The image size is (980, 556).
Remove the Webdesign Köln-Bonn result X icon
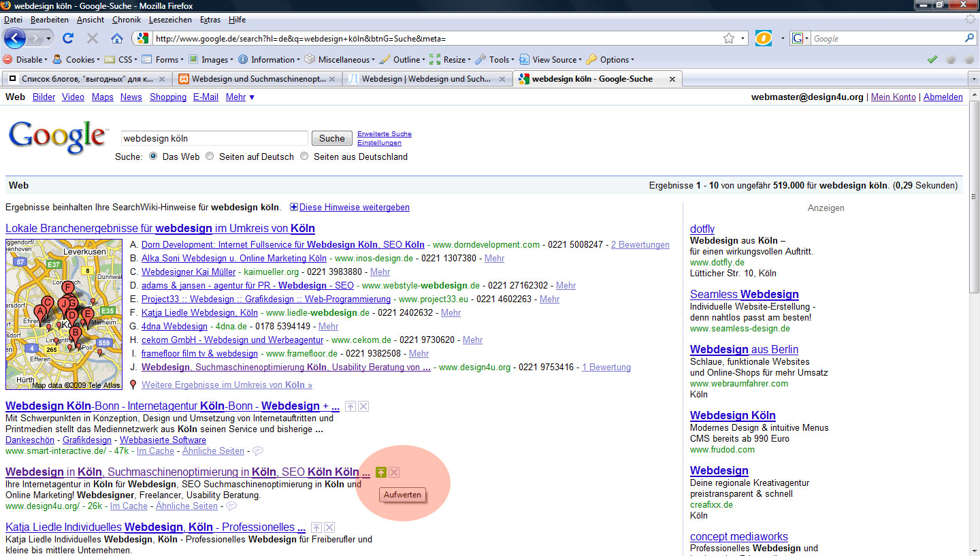(363, 406)
